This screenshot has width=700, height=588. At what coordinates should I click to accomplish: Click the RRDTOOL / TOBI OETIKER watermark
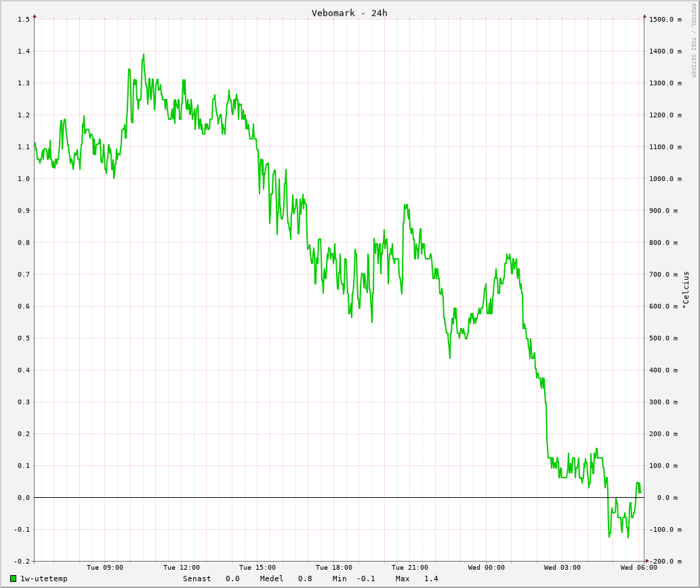(x=693, y=41)
